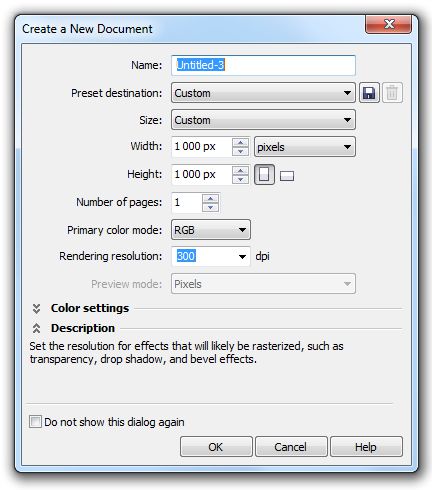The image size is (432, 490).
Task: Click the Cancel button
Action: click(x=291, y=447)
